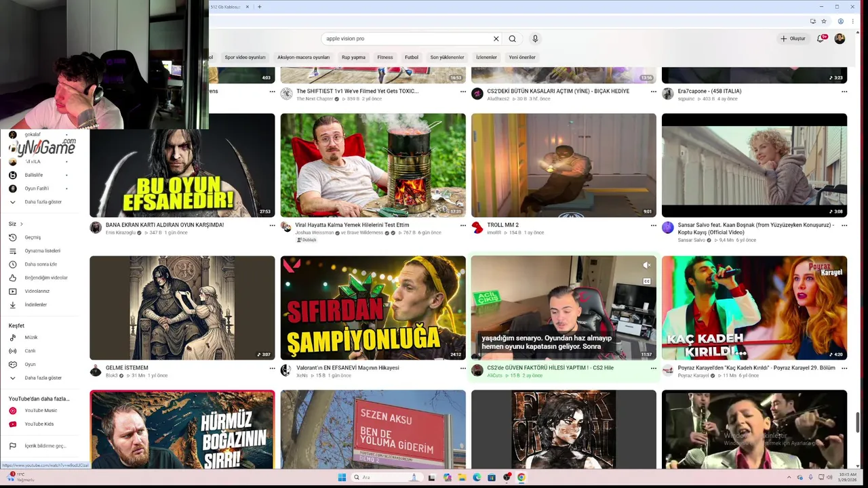
Task: Select the Fitness chip
Action: coord(385,58)
